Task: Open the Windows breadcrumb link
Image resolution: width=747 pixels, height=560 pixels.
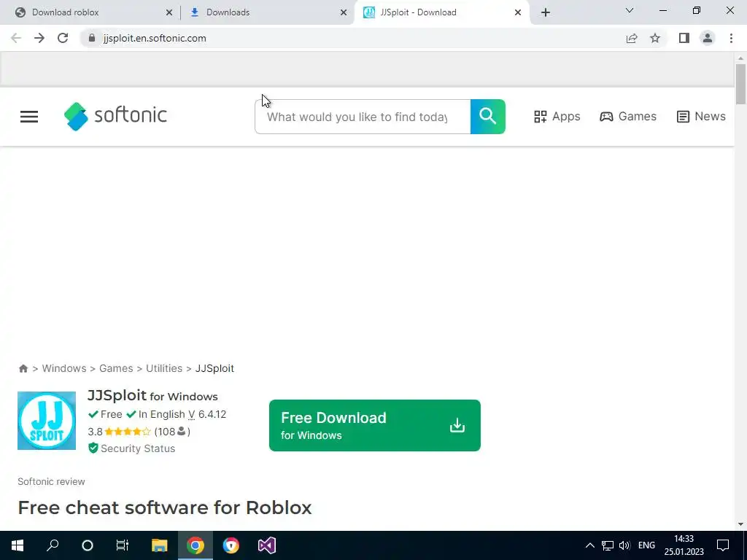Action: (x=64, y=368)
